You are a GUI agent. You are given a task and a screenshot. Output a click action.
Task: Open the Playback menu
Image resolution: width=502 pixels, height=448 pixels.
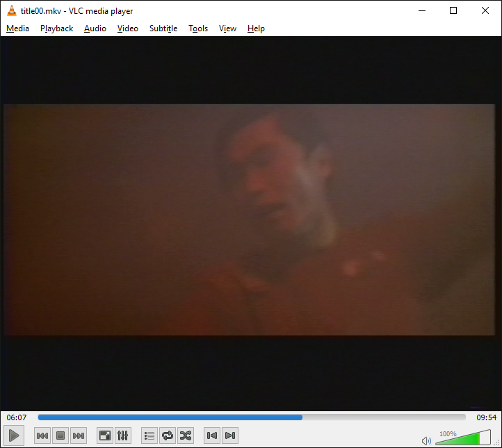pyautogui.click(x=57, y=28)
